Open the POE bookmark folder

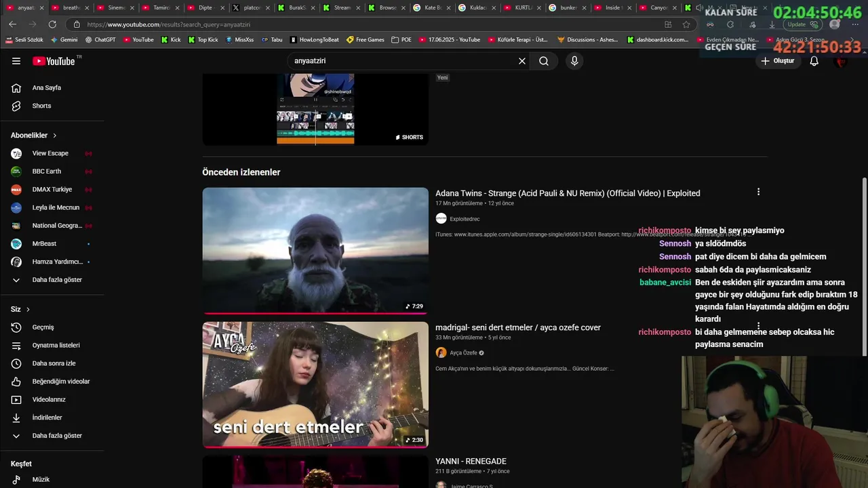(401, 39)
